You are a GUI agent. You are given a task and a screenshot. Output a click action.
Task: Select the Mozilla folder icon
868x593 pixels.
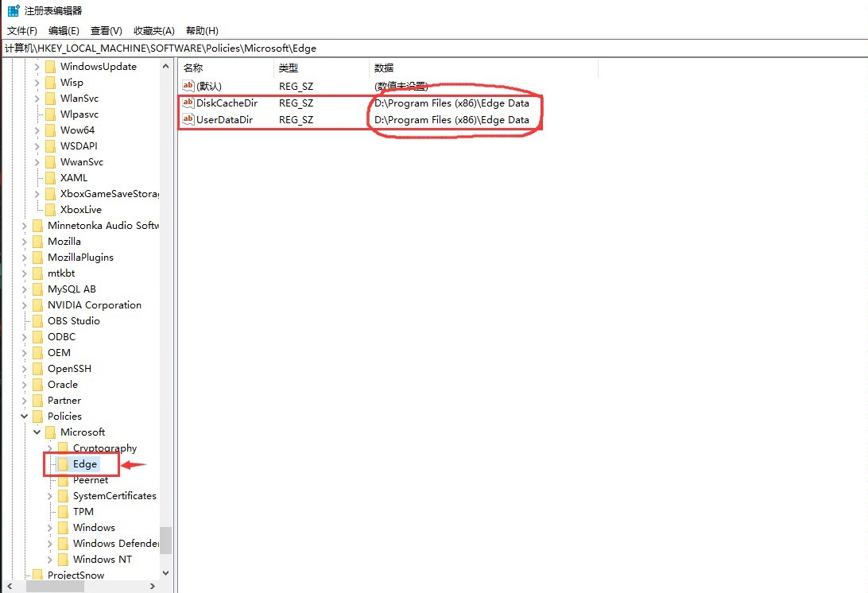[x=37, y=242]
